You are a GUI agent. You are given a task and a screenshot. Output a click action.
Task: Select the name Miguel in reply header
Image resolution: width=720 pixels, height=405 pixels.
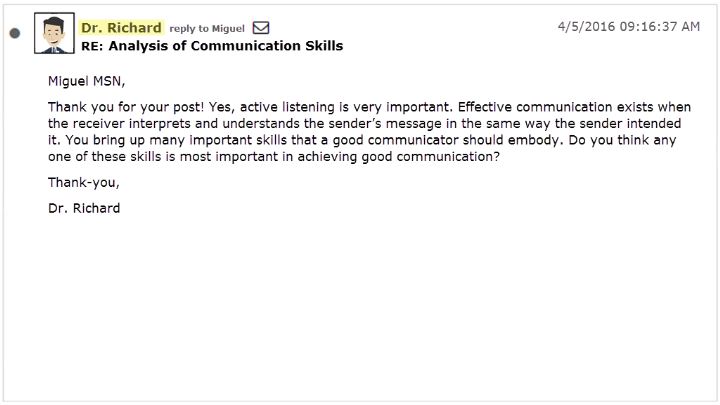click(x=228, y=28)
